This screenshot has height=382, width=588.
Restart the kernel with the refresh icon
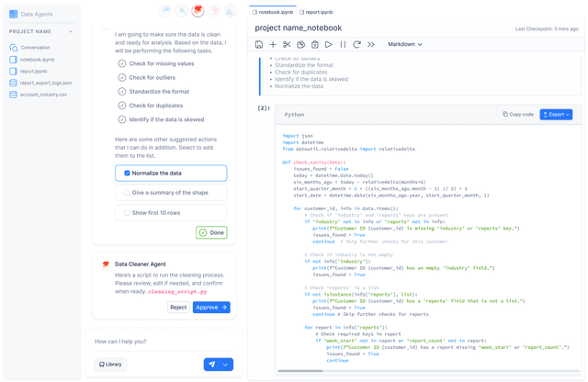click(x=356, y=44)
